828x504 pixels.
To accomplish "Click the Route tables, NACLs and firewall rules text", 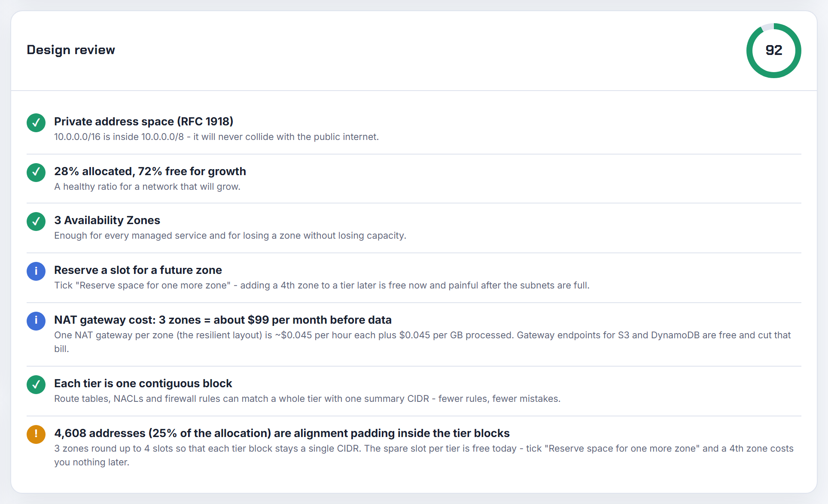I will pyautogui.click(x=307, y=399).
